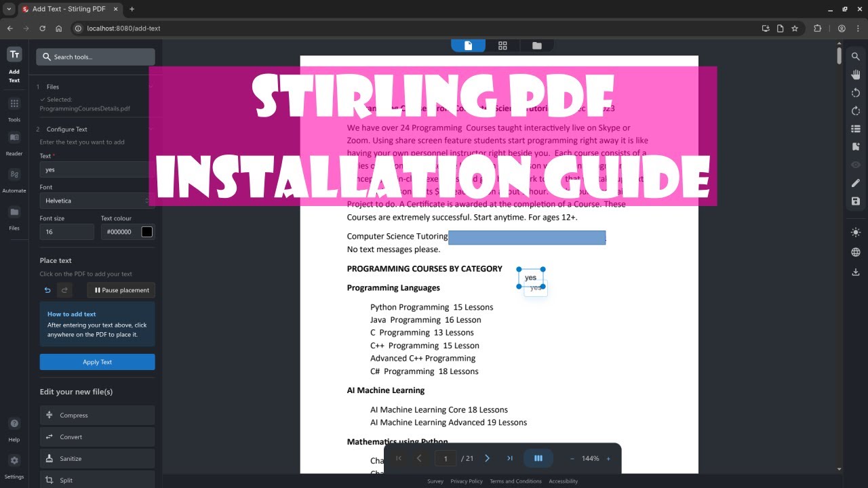Click the Search tools field

96,57
